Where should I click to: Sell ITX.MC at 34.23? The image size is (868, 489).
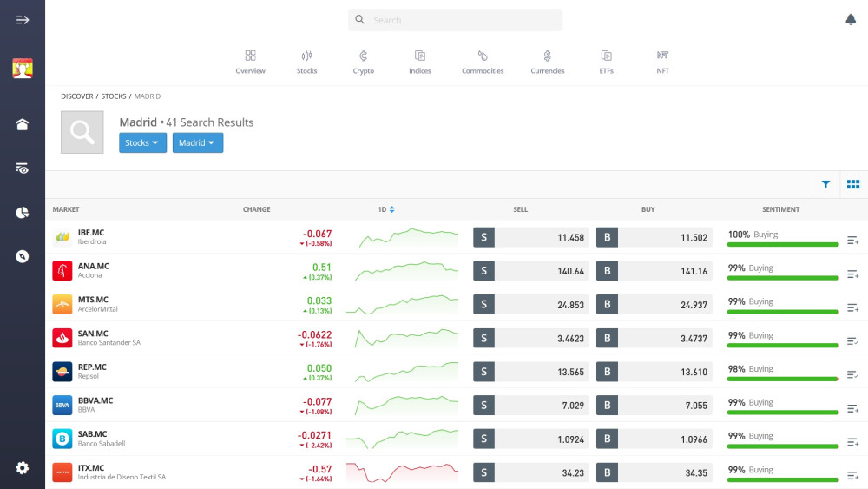pos(531,472)
